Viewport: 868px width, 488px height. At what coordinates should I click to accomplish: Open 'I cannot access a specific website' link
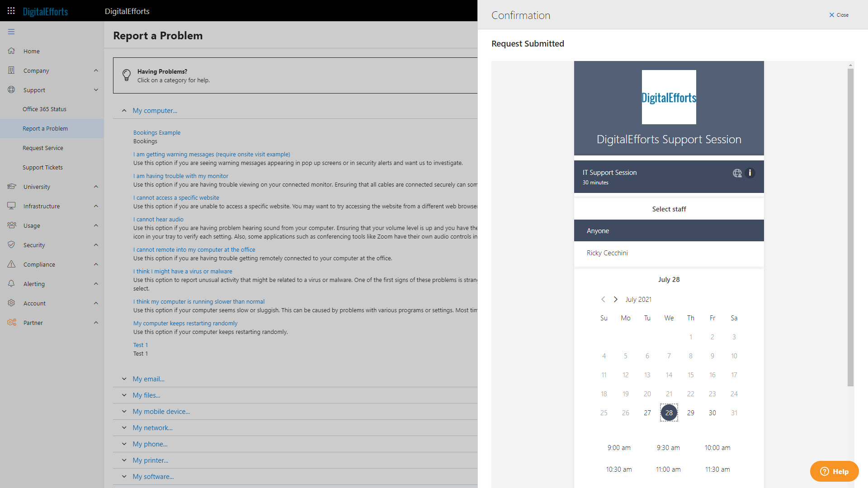click(176, 197)
